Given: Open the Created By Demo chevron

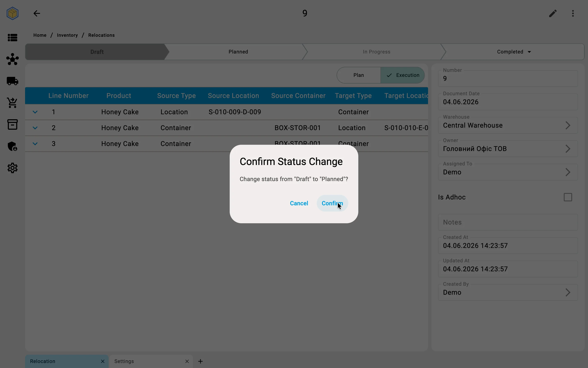Looking at the screenshot, I should pyautogui.click(x=568, y=292).
